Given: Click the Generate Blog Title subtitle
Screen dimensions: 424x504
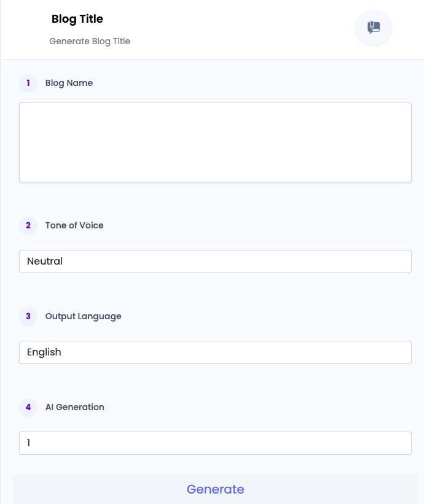Looking at the screenshot, I should (90, 42).
